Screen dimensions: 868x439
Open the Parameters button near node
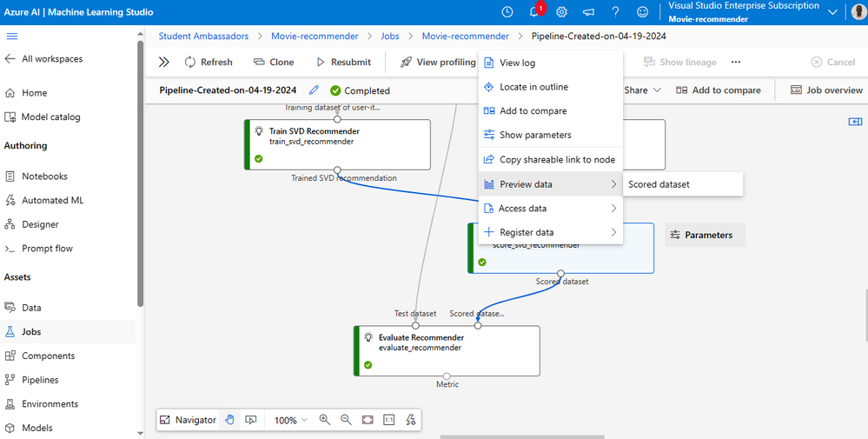coord(705,235)
